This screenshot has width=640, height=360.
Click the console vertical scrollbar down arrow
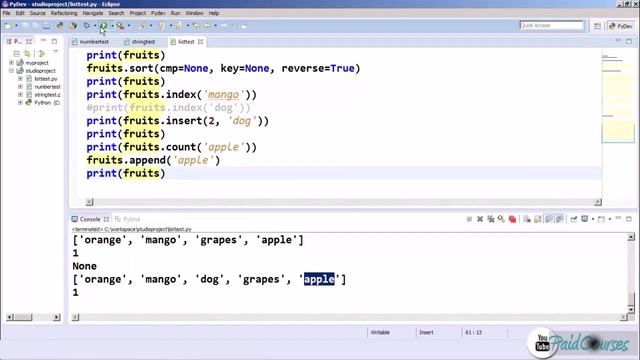click(x=631, y=310)
